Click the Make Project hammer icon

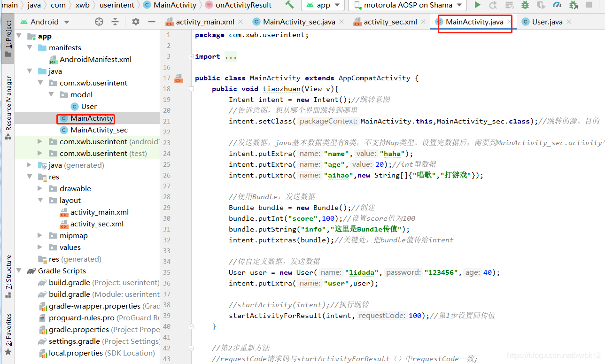pyautogui.click(x=289, y=5)
